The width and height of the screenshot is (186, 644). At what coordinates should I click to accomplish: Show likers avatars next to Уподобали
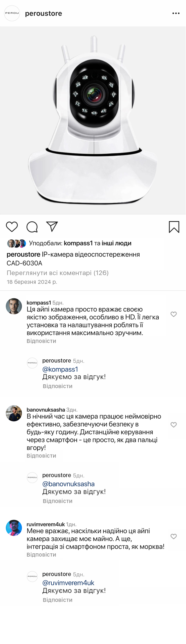17,243
